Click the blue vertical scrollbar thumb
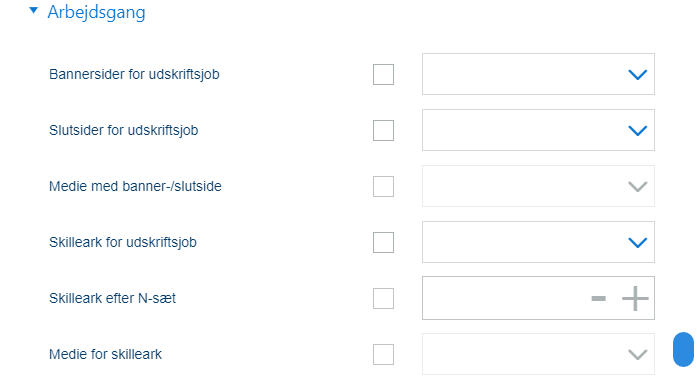Viewport: 697px width, 381px height. pos(683,349)
